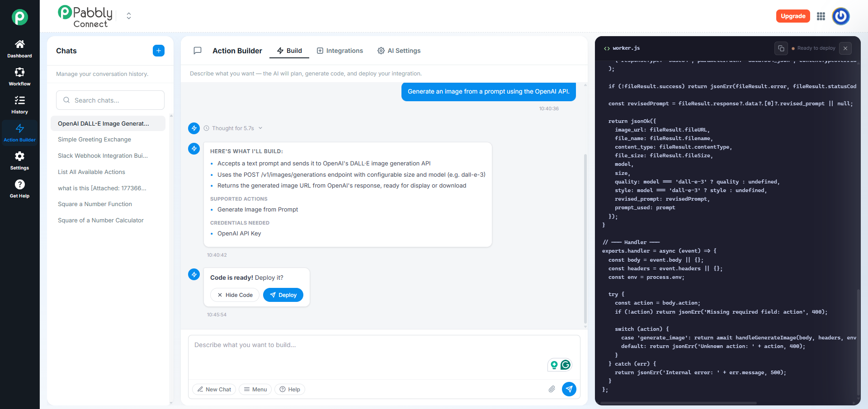Expand the 'Thought for 5.7s' details
868x409 pixels.
(x=233, y=128)
